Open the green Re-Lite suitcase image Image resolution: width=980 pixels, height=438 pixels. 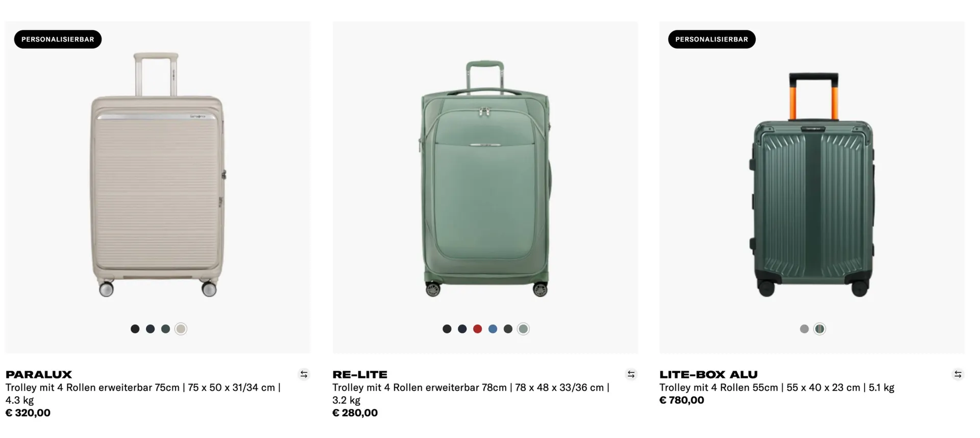pos(485,178)
